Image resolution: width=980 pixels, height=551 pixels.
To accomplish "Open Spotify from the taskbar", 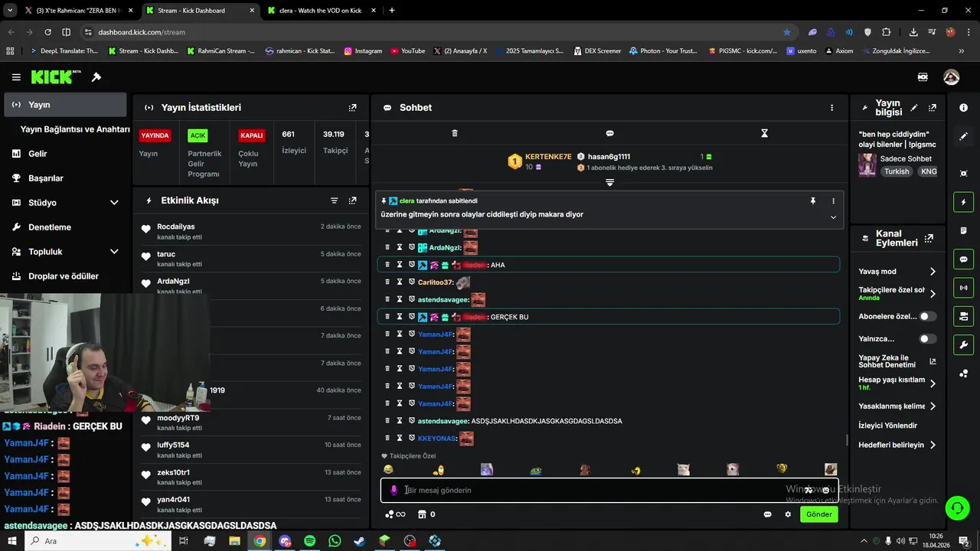I will tap(309, 541).
